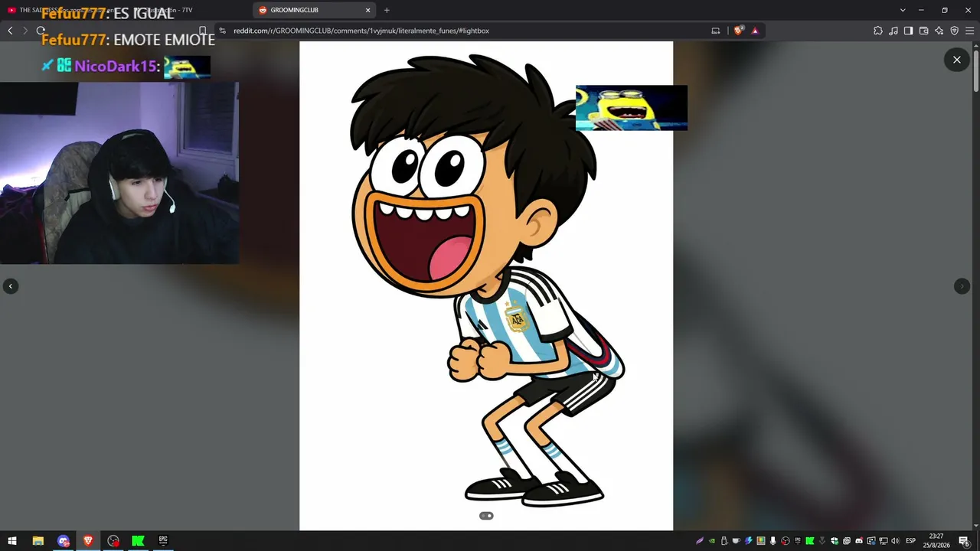Click the NVIDIA tray icon

click(711, 541)
